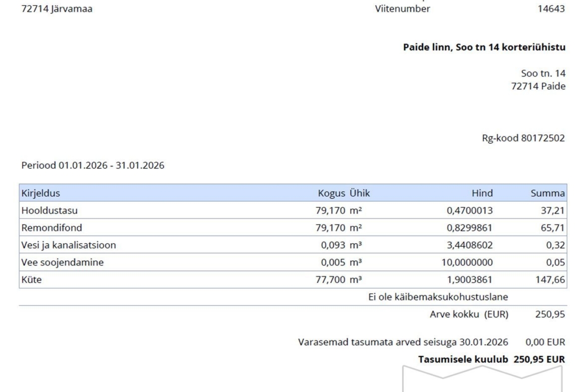Click the Viitenumber label
This screenshot has height=392, width=584.
[x=402, y=8]
